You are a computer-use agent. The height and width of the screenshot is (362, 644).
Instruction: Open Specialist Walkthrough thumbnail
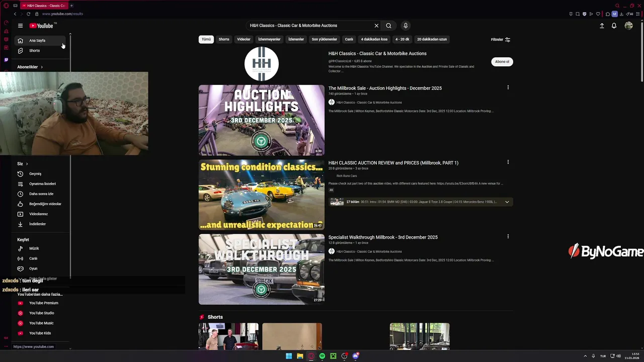click(x=262, y=269)
